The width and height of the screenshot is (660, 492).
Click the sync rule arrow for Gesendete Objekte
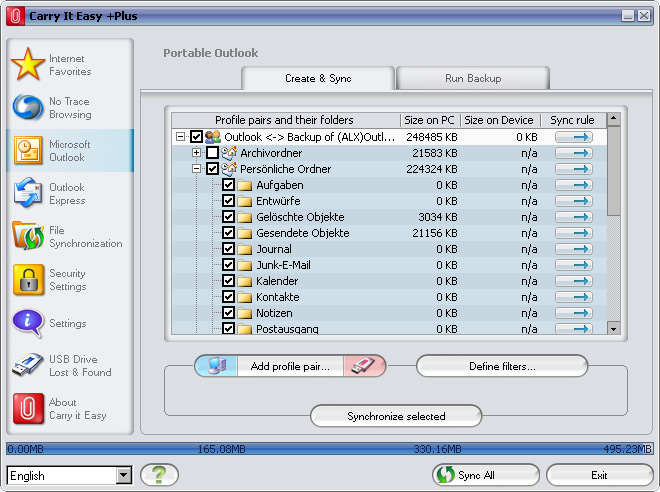pos(574,233)
